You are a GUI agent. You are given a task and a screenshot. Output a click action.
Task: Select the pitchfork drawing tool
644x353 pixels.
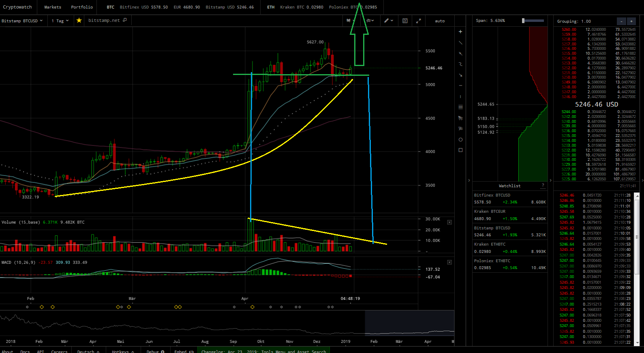pyautogui.click(x=460, y=128)
